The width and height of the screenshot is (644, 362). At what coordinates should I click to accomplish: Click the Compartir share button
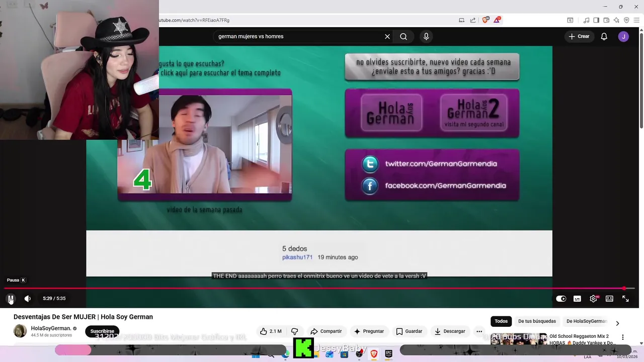pyautogui.click(x=326, y=331)
